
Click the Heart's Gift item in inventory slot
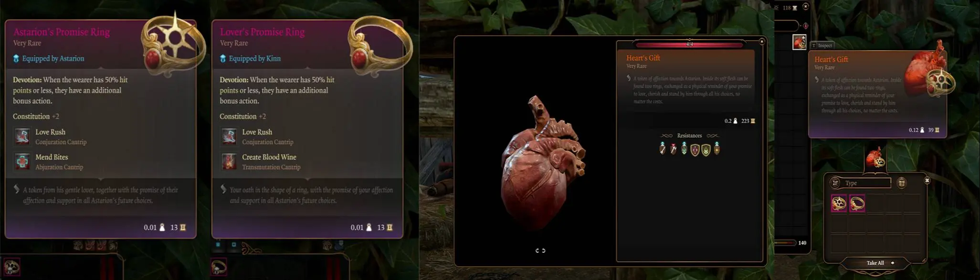tap(800, 42)
